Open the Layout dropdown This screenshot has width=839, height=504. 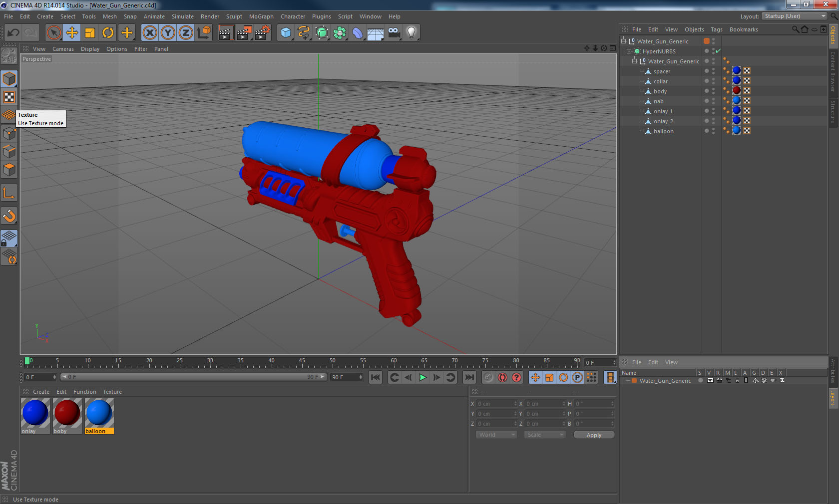(795, 16)
